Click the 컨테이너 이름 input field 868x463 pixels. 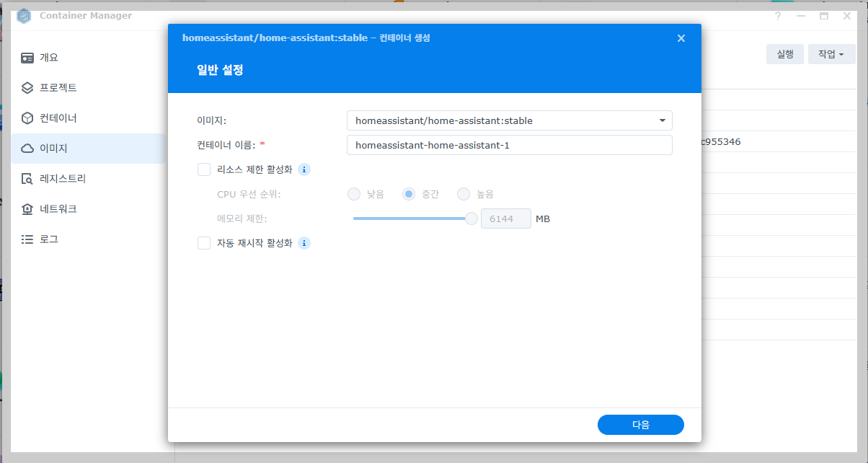click(x=510, y=145)
